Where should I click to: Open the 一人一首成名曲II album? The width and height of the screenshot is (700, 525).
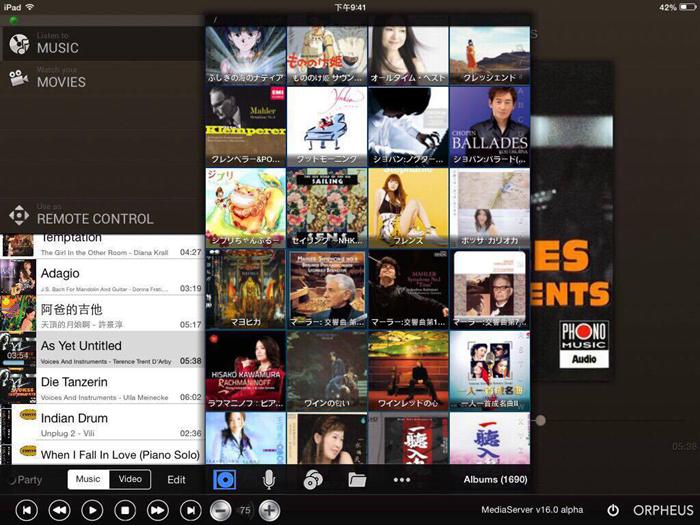point(490,371)
